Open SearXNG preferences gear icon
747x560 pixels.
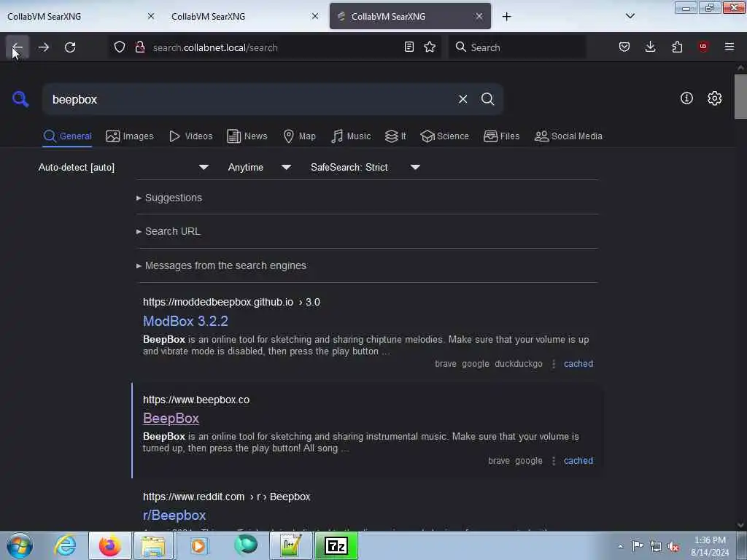(x=714, y=98)
